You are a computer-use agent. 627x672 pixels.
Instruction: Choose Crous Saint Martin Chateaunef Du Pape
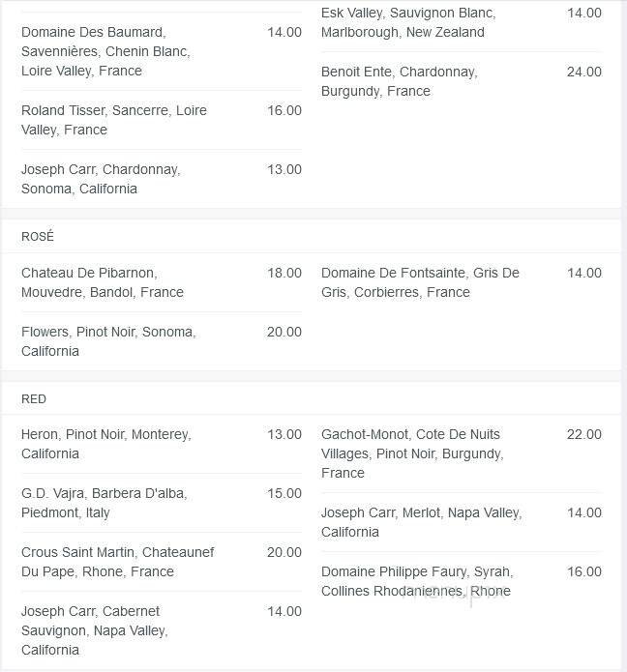[118, 562]
